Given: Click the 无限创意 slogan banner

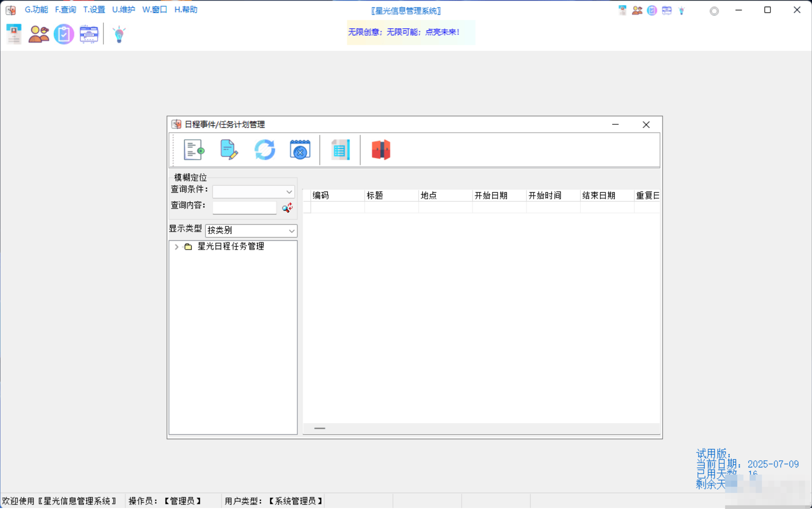Looking at the screenshot, I should [411, 32].
